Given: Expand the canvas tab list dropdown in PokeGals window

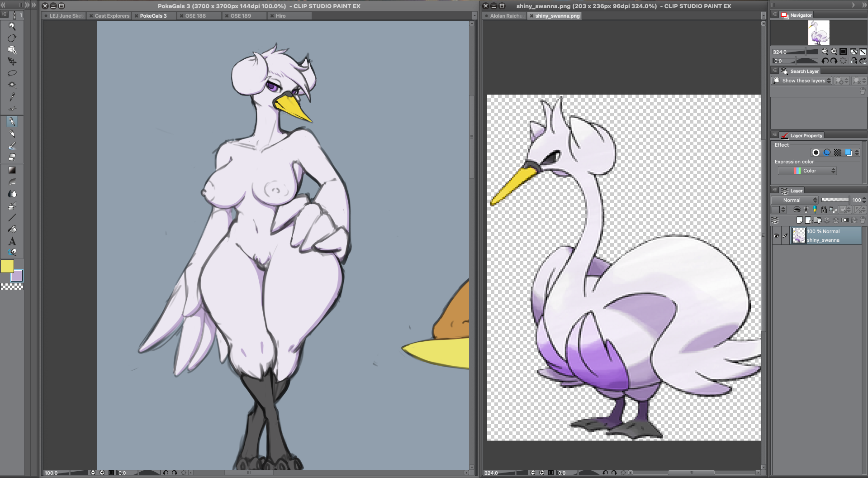Looking at the screenshot, I should click(x=474, y=16).
